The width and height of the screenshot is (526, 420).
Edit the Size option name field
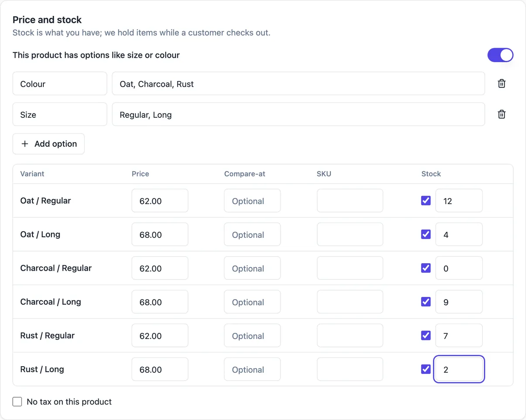pos(60,114)
